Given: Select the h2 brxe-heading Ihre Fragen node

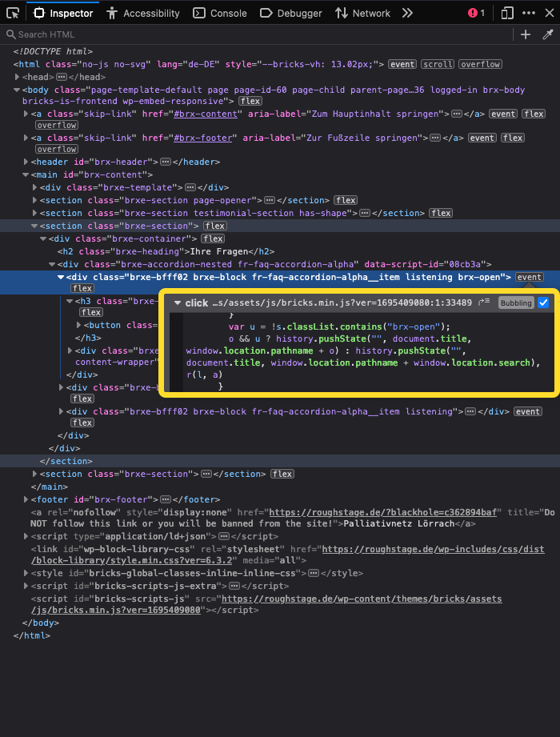Looking at the screenshot, I should [x=166, y=251].
